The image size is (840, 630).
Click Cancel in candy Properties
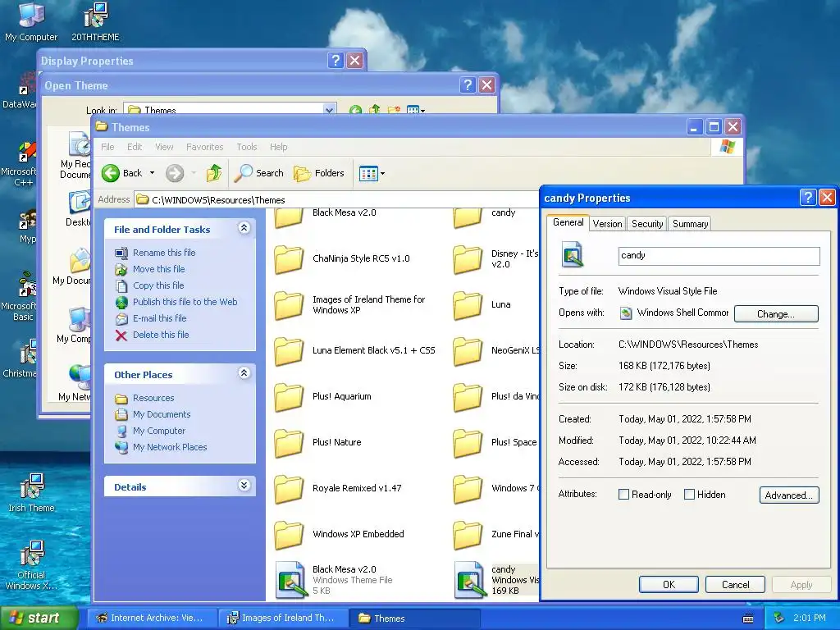[x=735, y=584]
